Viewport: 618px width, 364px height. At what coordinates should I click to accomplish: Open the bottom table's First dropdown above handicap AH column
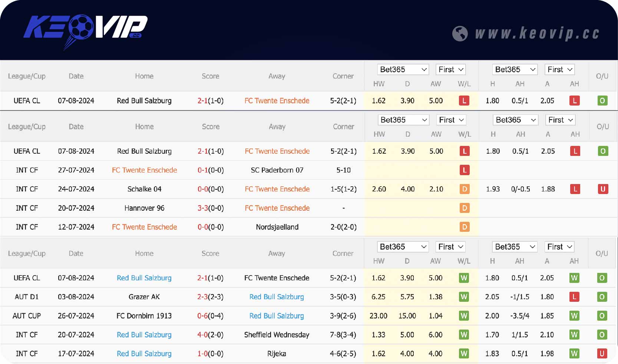click(560, 247)
